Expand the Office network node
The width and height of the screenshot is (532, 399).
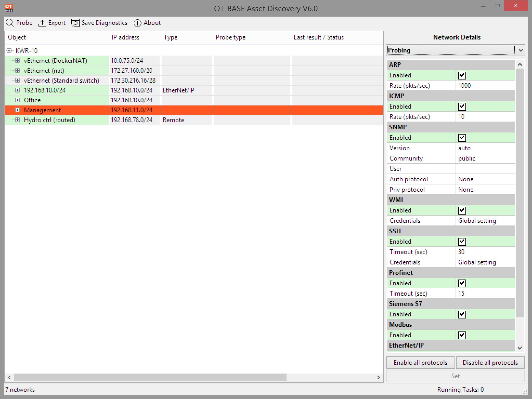click(17, 100)
